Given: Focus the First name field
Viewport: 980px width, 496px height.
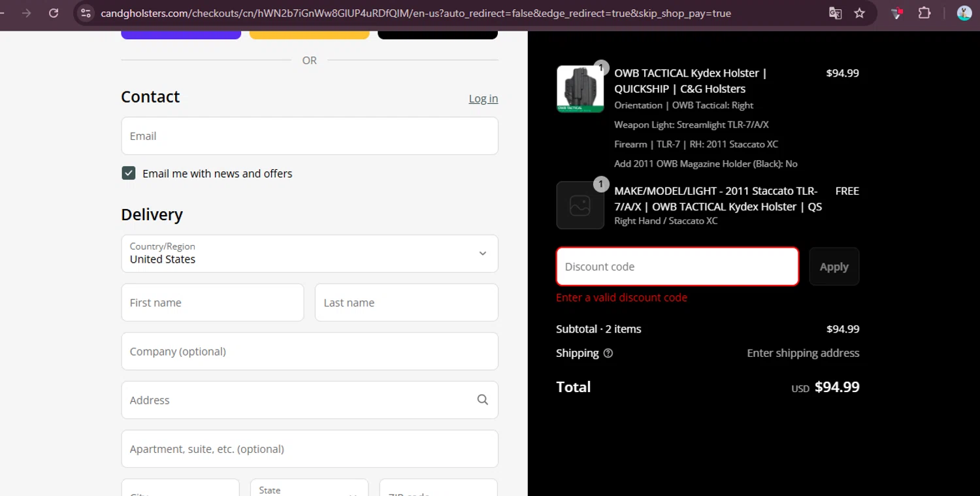Looking at the screenshot, I should pos(212,303).
